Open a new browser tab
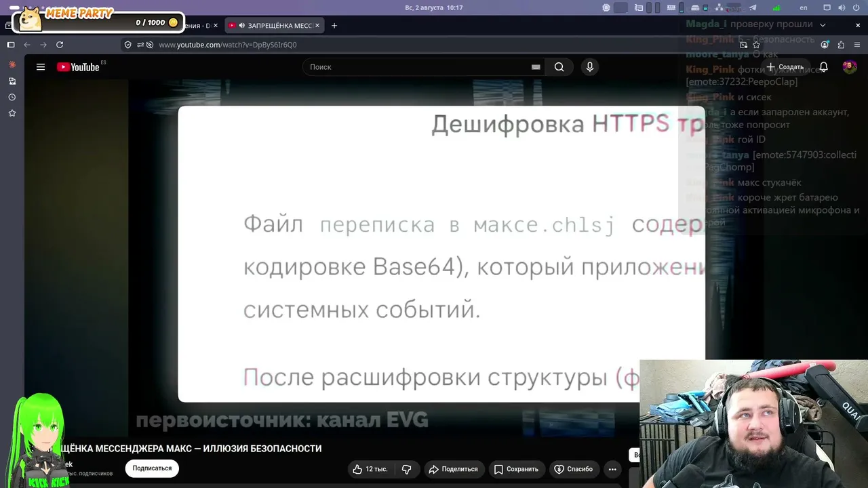Image resolution: width=868 pixels, height=488 pixels. click(x=334, y=26)
